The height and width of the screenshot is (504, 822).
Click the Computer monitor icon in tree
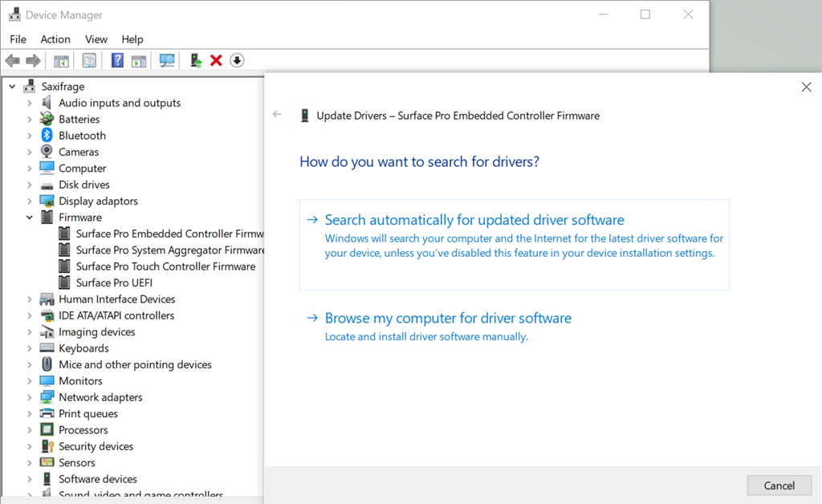coord(47,168)
